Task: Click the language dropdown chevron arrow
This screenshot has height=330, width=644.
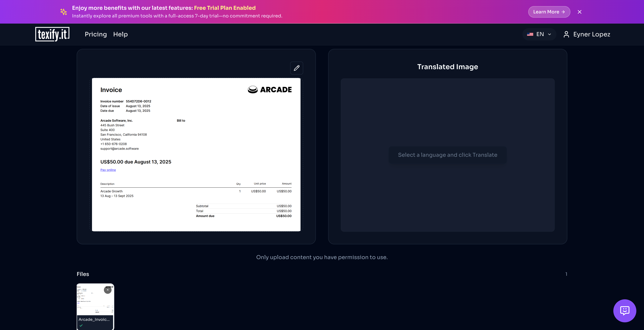Action: click(550, 34)
